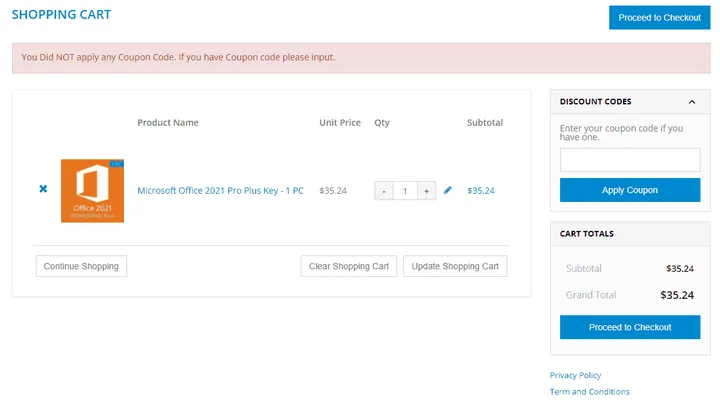720x402 pixels.
Task: Open the Privacy Policy link
Action: click(x=575, y=375)
